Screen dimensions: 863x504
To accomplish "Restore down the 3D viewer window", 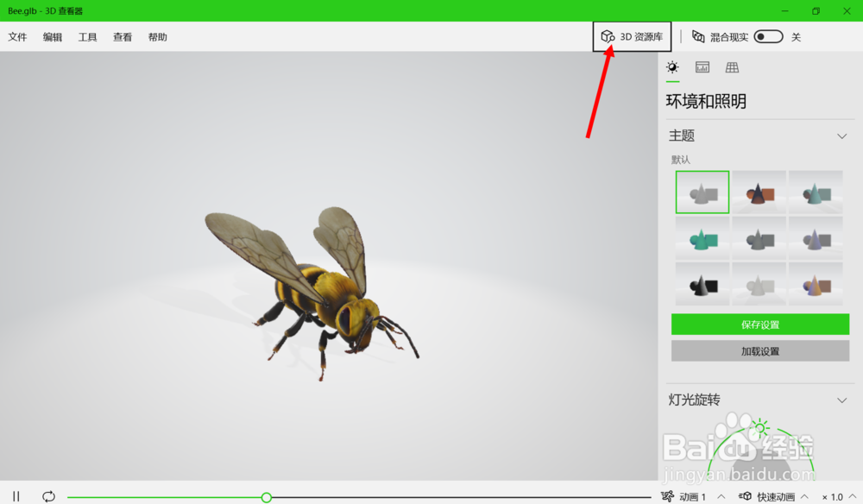I will coord(816,11).
